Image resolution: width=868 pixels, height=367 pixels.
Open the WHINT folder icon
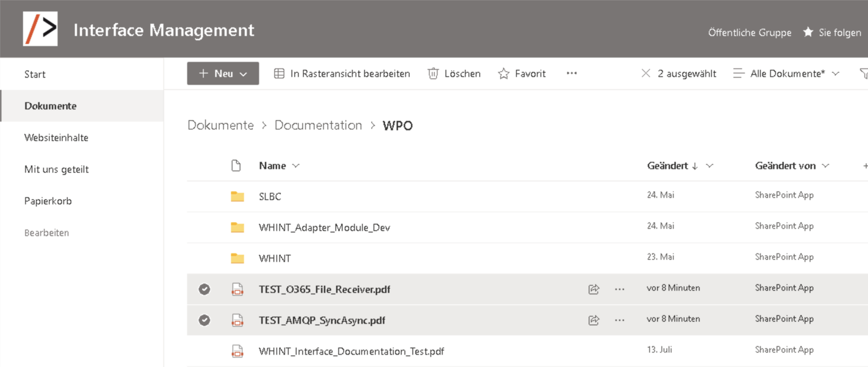[x=237, y=258]
